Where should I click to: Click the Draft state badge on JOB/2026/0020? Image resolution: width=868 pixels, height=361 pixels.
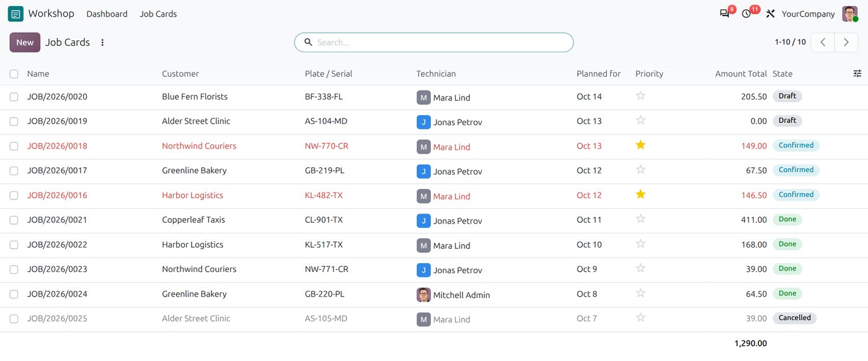click(787, 96)
